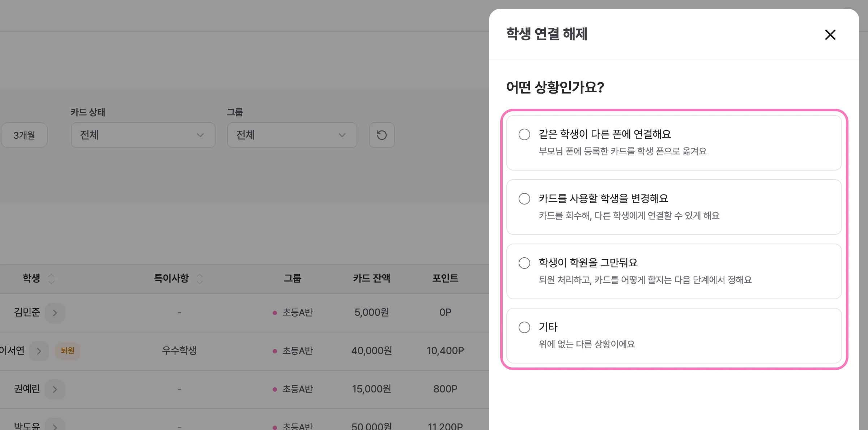Image resolution: width=868 pixels, height=430 pixels.
Task: Click the reset filters refresh icon
Action: tap(382, 135)
